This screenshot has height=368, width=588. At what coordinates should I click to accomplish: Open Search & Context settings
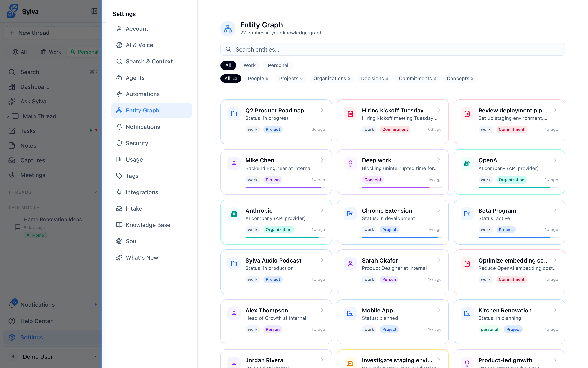151,61
